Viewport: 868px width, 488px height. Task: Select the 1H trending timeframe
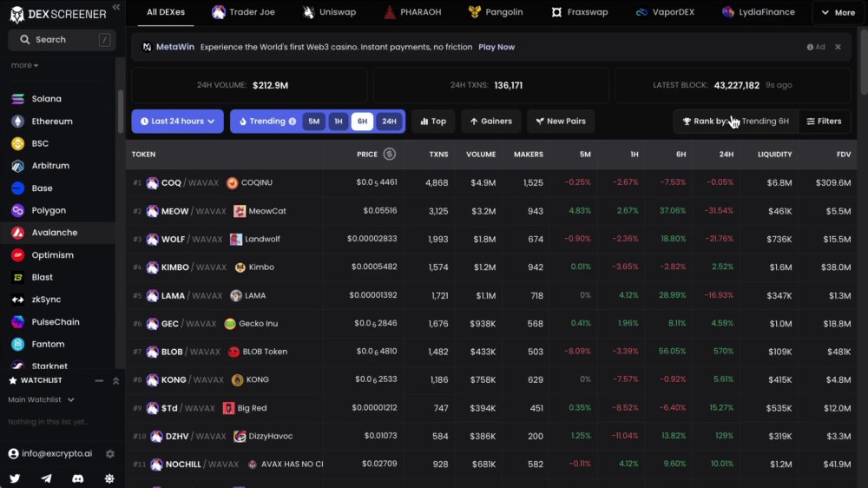pos(339,122)
